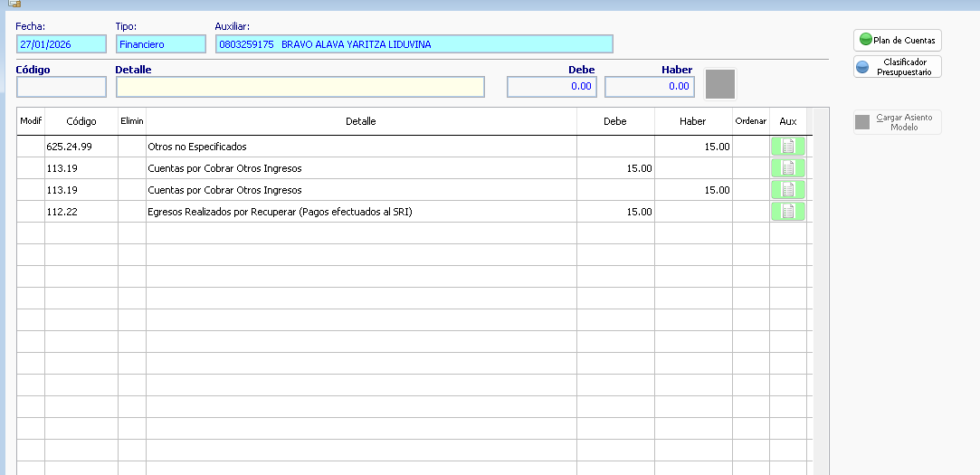Click the Ordenar column header
The width and height of the screenshot is (980, 475).
point(750,121)
